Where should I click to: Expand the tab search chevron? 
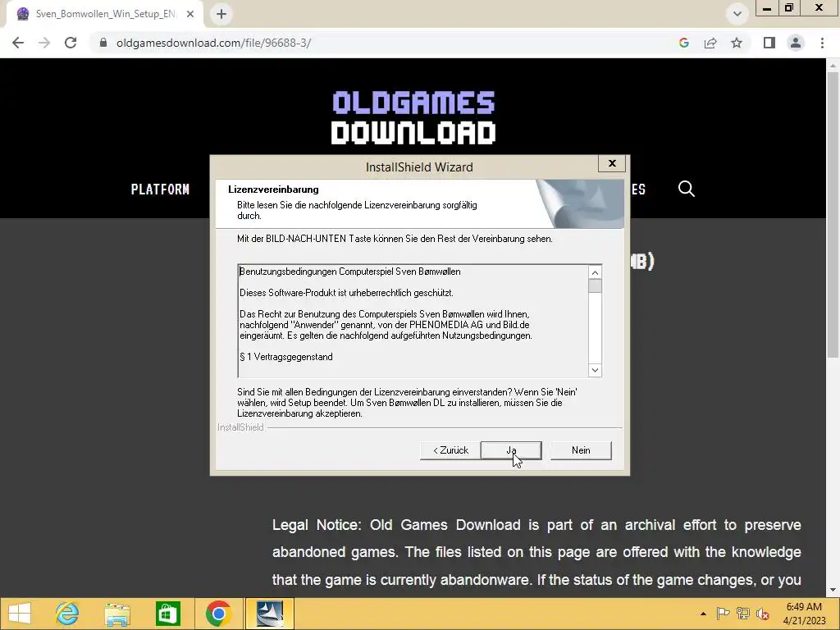point(737,14)
